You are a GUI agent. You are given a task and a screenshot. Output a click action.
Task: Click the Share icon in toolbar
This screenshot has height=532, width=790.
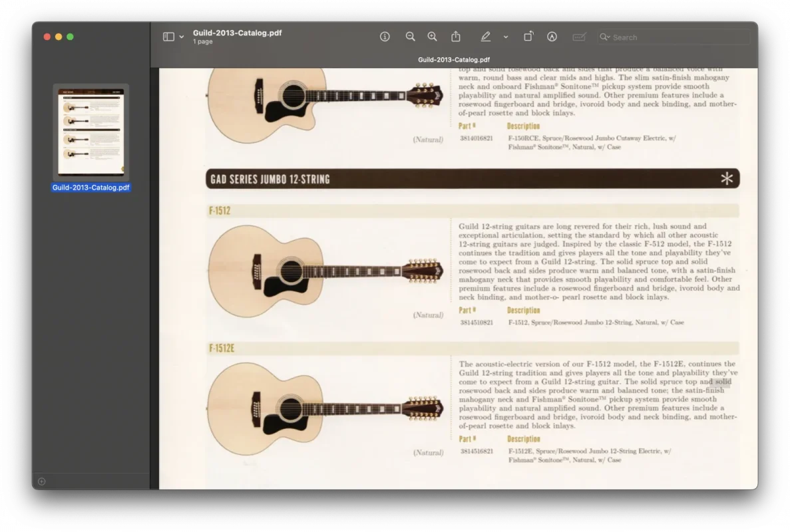(x=456, y=37)
